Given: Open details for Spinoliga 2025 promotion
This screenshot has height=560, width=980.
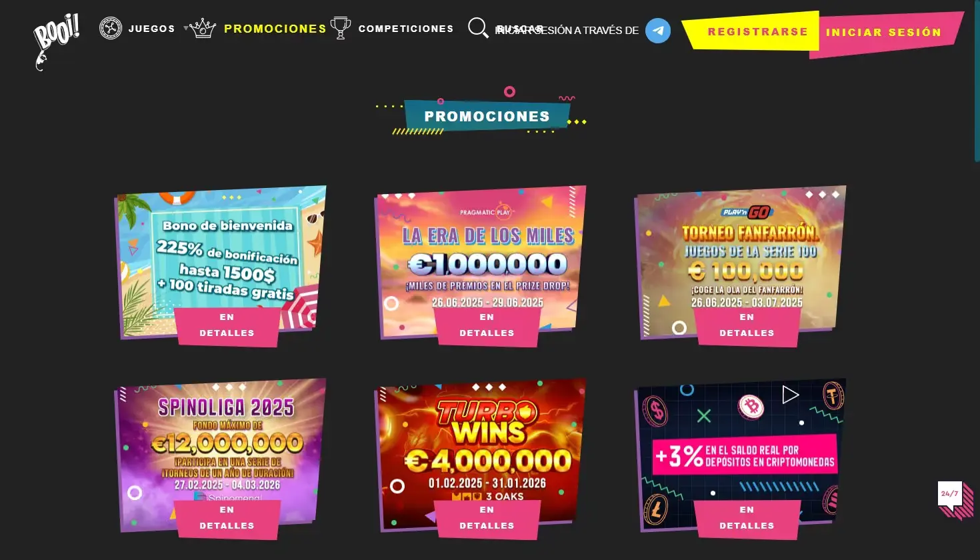Looking at the screenshot, I should [227, 519].
